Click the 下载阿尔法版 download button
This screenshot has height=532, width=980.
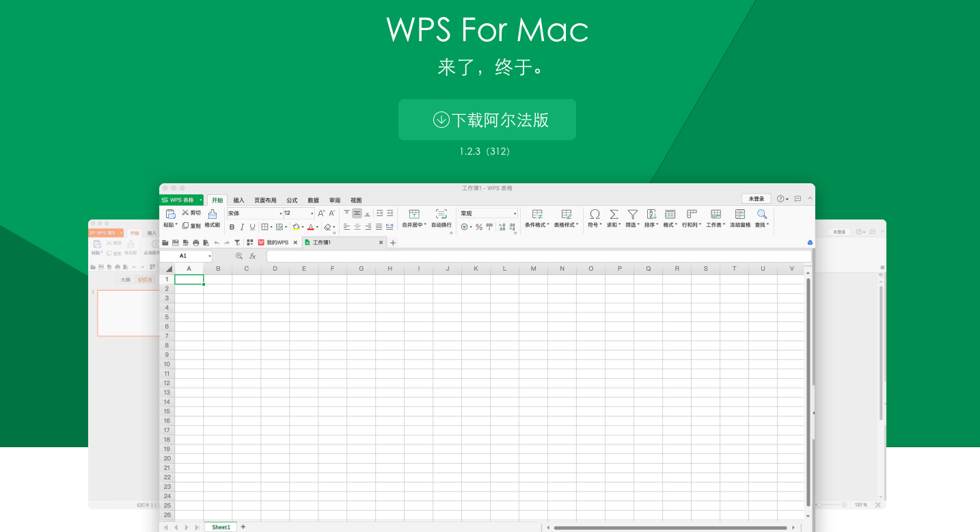[x=487, y=120]
